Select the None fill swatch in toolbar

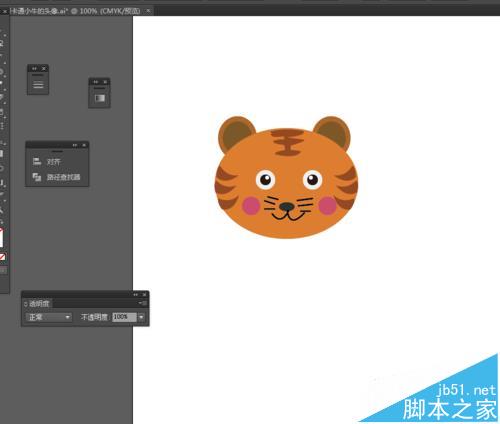[x=2, y=257]
